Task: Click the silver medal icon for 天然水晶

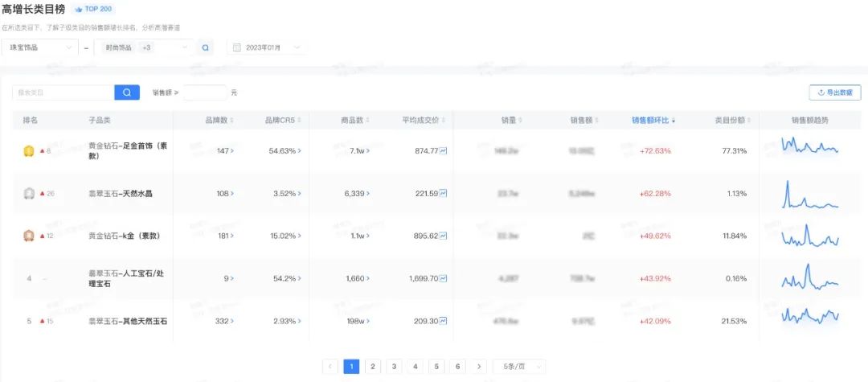Action: click(29, 193)
